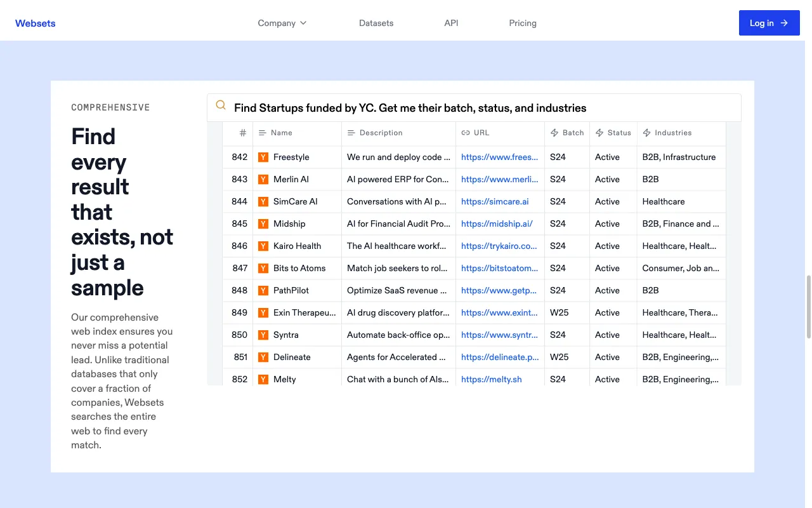The image size is (812, 508).
Task: Click 'Optimize SaaS revenue' description cell
Action: [x=398, y=290]
